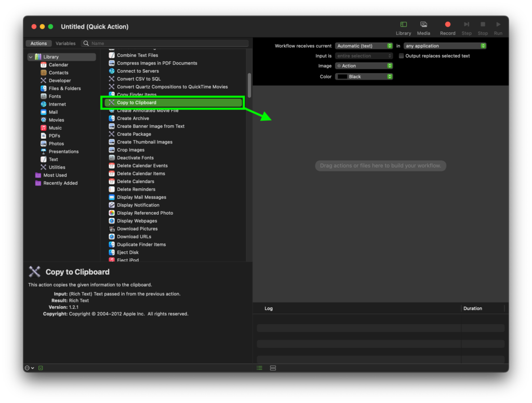The width and height of the screenshot is (532, 403).
Task: Select the Files & Folders category icon
Action: click(x=44, y=88)
